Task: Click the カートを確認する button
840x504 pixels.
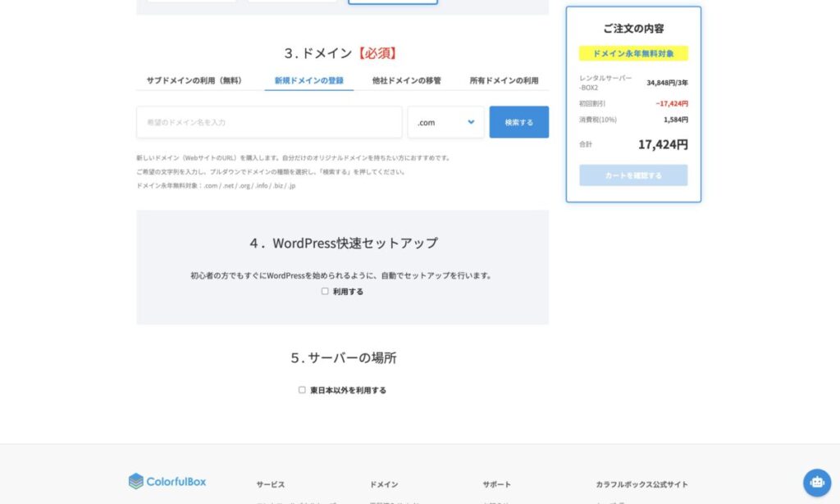Action: click(x=633, y=175)
